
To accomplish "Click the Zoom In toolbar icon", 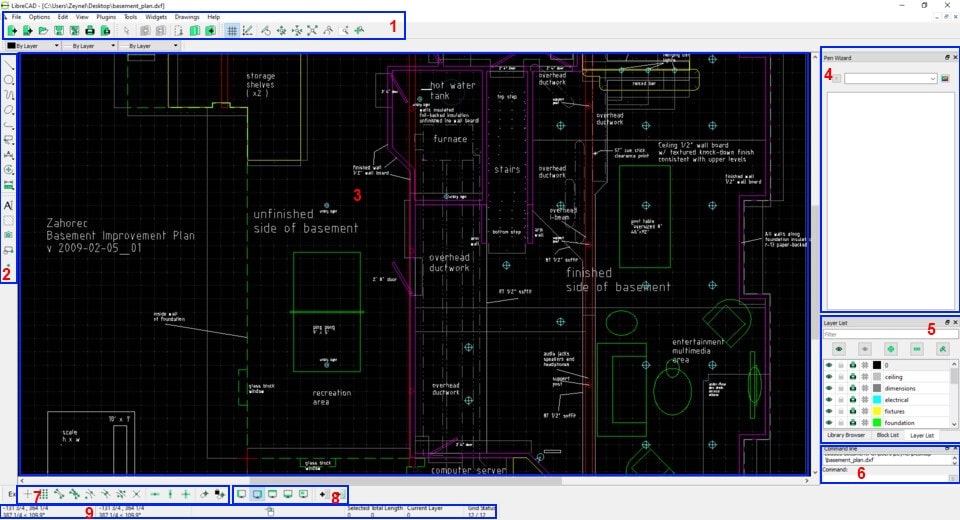I will [x=282, y=30].
